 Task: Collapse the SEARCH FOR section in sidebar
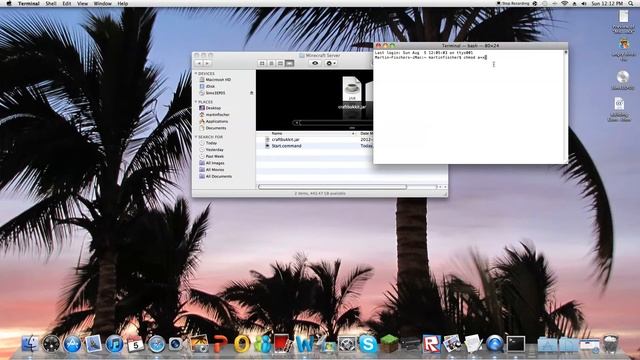coord(196,137)
